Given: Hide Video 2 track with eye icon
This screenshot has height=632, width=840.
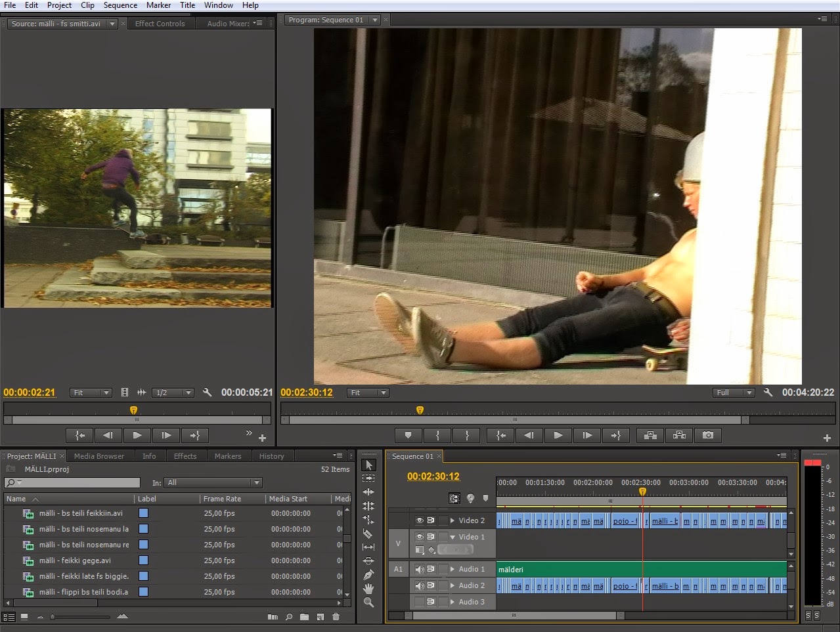Looking at the screenshot, I should tap(419, 520).
